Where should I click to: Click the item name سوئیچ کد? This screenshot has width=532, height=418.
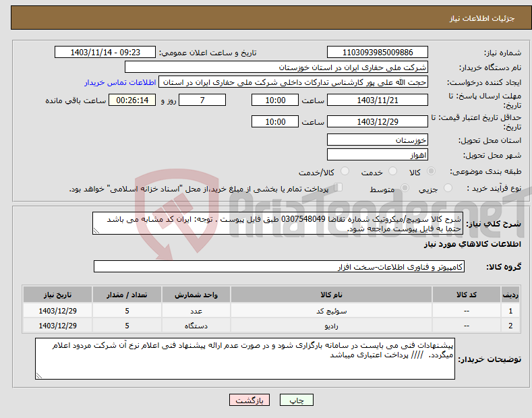pos(331,311)
